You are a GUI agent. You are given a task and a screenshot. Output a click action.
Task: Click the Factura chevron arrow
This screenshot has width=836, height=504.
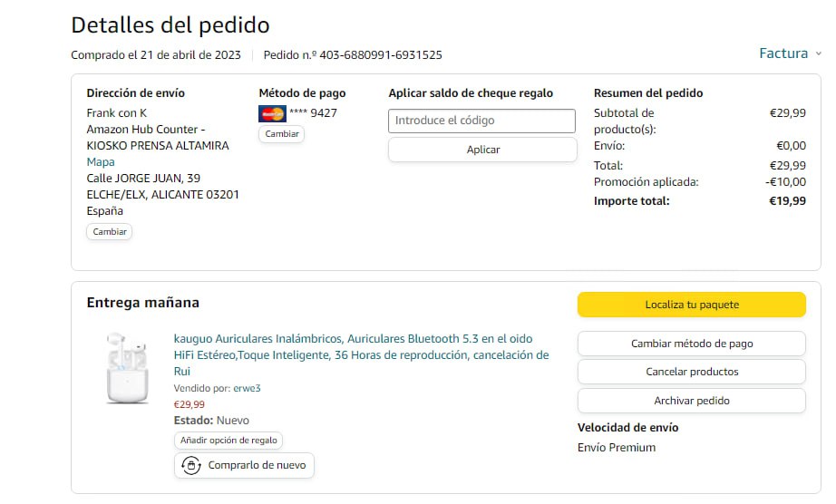(x=818, y=53)
